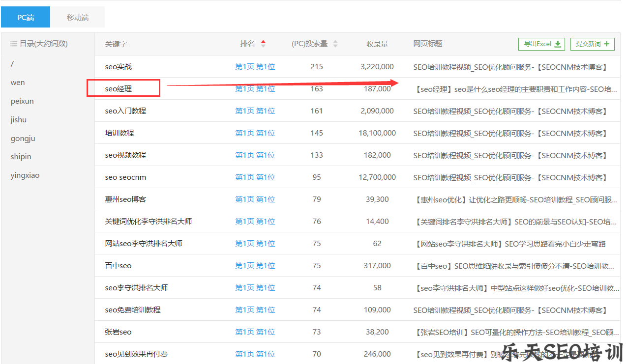627x364 pixels.
Task: Click the 目录 list icon header
Action: [14, 44]
